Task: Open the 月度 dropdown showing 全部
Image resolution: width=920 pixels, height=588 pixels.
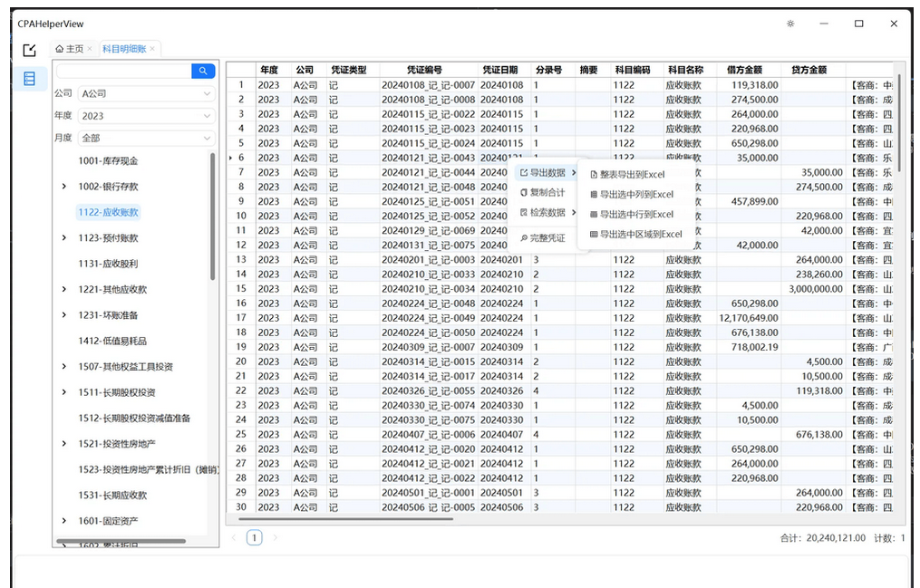Action: (x=145, y=139)
